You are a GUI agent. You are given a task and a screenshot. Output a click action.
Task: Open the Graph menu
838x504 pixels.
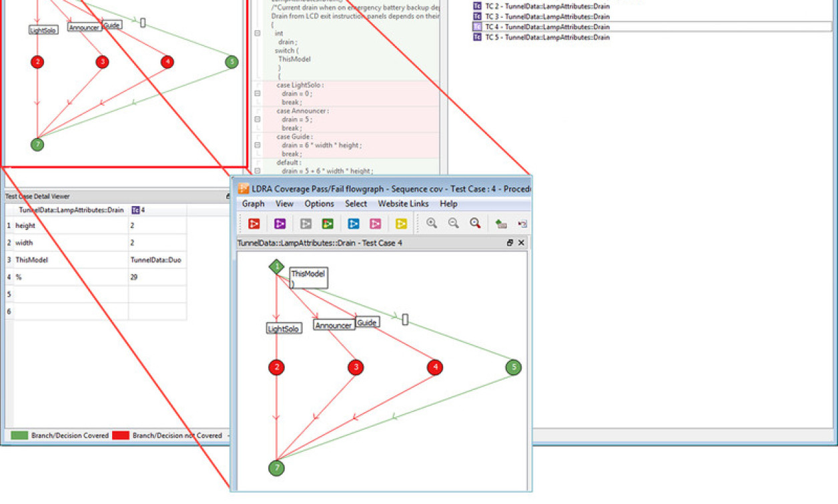[x=252, y=204]
